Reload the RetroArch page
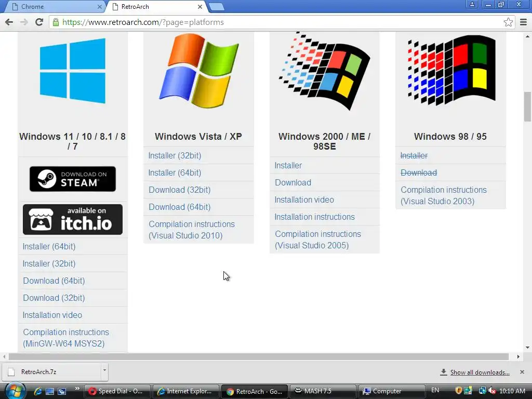The image size is (532, 399). pos(39,22)
